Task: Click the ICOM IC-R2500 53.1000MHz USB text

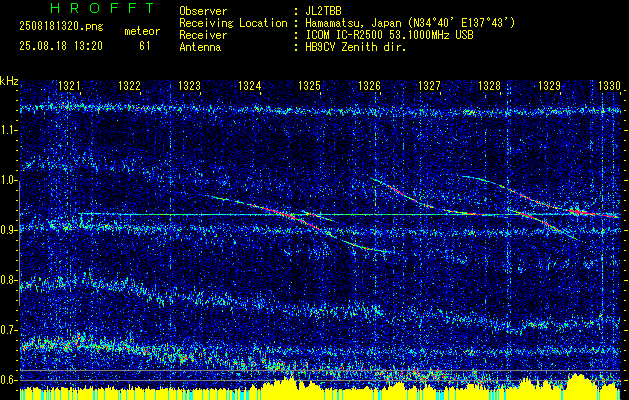Action: click(389, 35)
